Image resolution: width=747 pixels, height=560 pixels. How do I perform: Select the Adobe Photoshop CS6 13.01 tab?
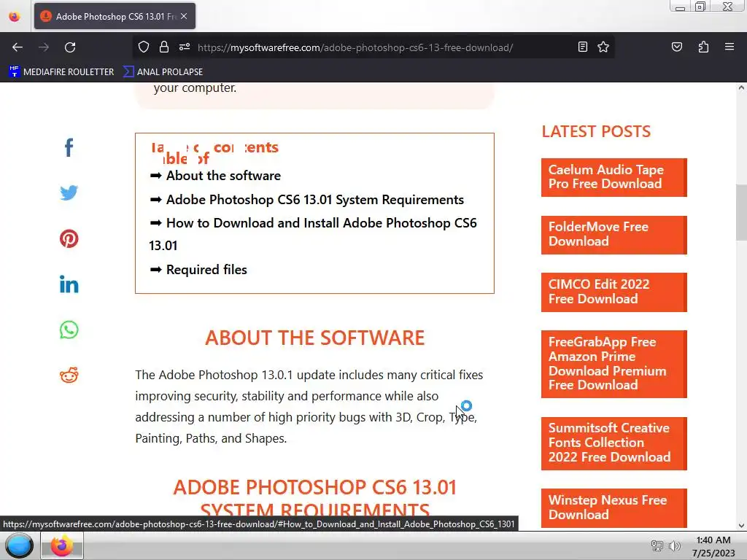pos(115,16)
